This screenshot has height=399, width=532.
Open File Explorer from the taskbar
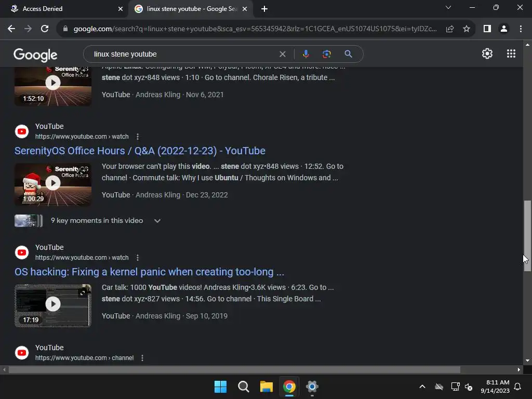click(267, 387)
